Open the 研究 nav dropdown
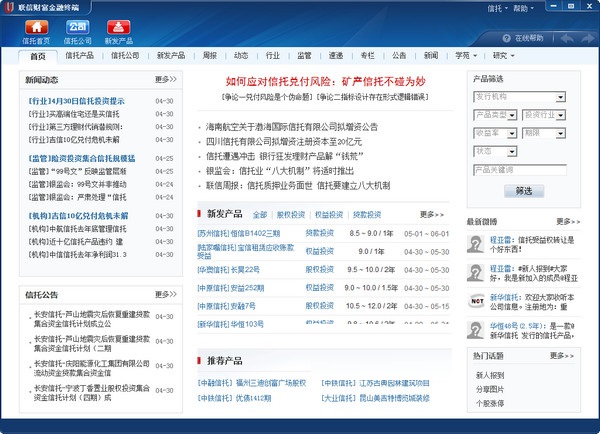The image size is (600, 434). (x=504, y=56)
